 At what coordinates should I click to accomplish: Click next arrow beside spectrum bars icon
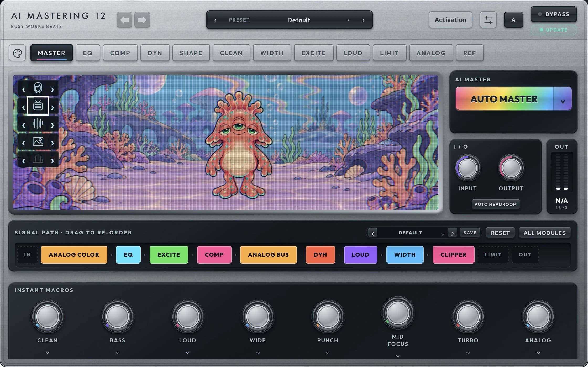(x=52, y=161)
